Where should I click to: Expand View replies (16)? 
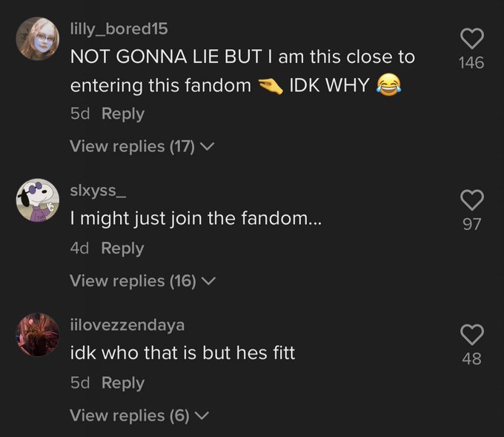tap(143, 281)
